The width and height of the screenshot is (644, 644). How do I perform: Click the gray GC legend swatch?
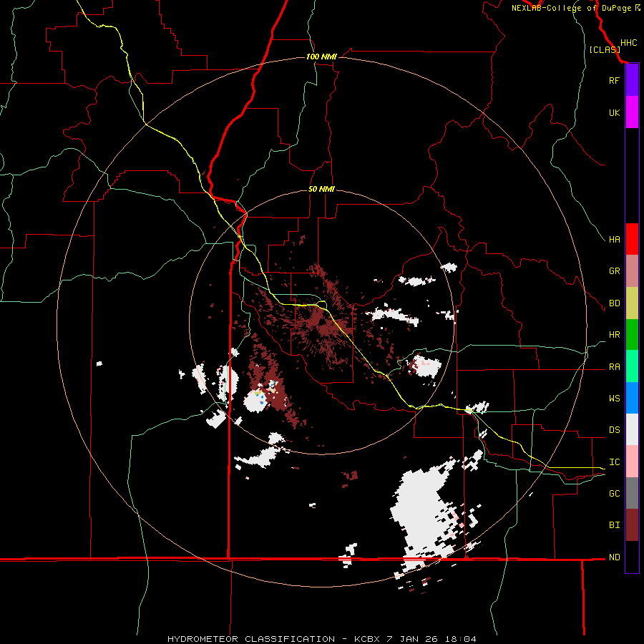(632, 493)
